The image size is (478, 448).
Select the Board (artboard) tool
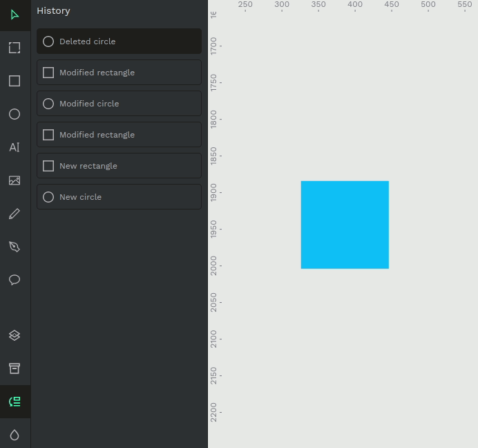(15, 48)
